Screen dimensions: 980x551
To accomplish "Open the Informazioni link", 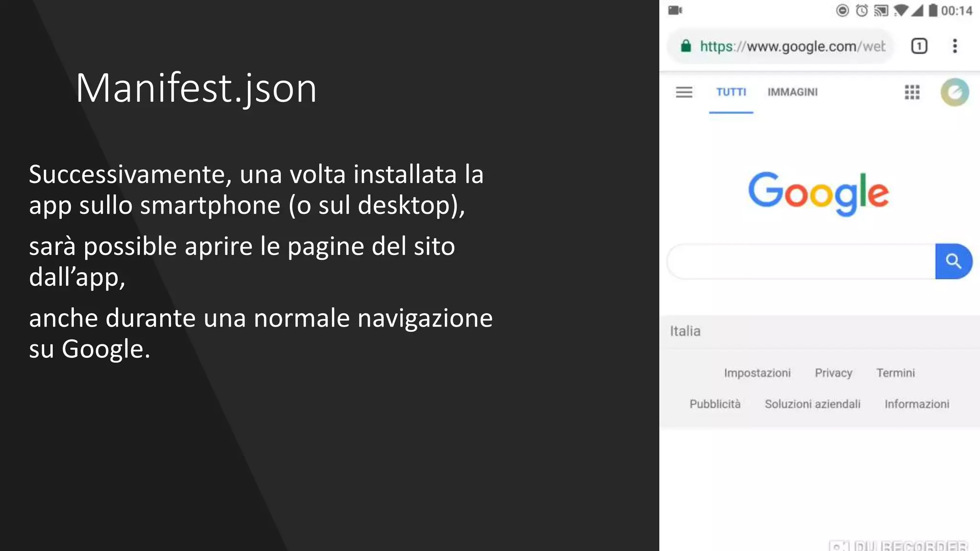I will (x=917, y=404).
